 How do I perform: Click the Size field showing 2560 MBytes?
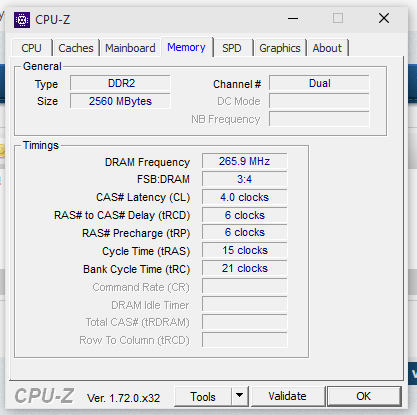tap(120, 101)
